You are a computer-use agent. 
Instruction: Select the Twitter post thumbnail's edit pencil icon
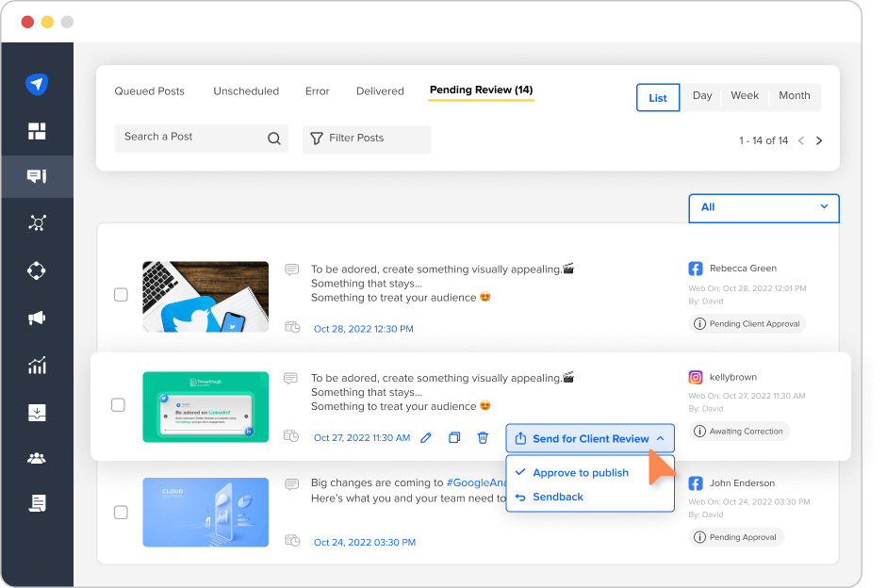point(426,437)
